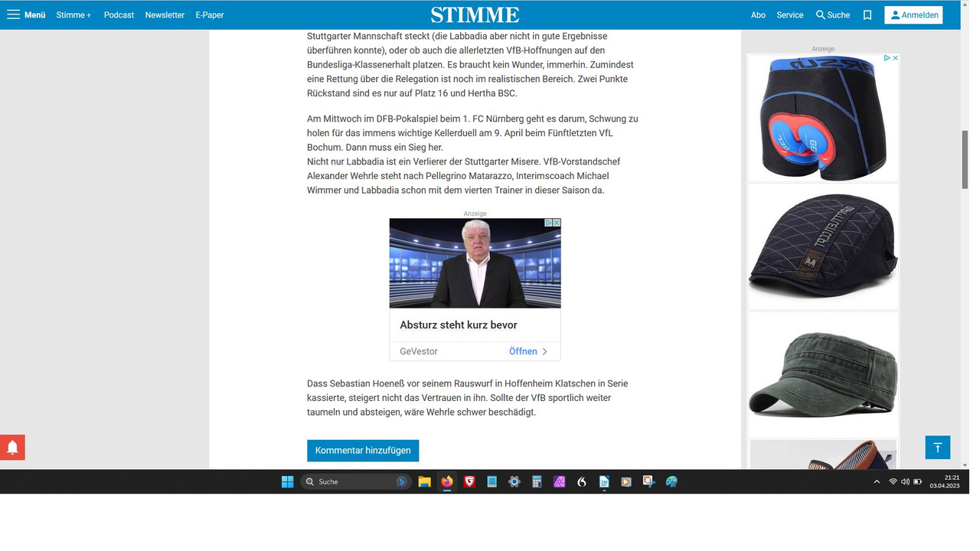This screenshot has height=551, width=980.
Task: Open the hamburger Menü icon
Action: tap(13, 15)
